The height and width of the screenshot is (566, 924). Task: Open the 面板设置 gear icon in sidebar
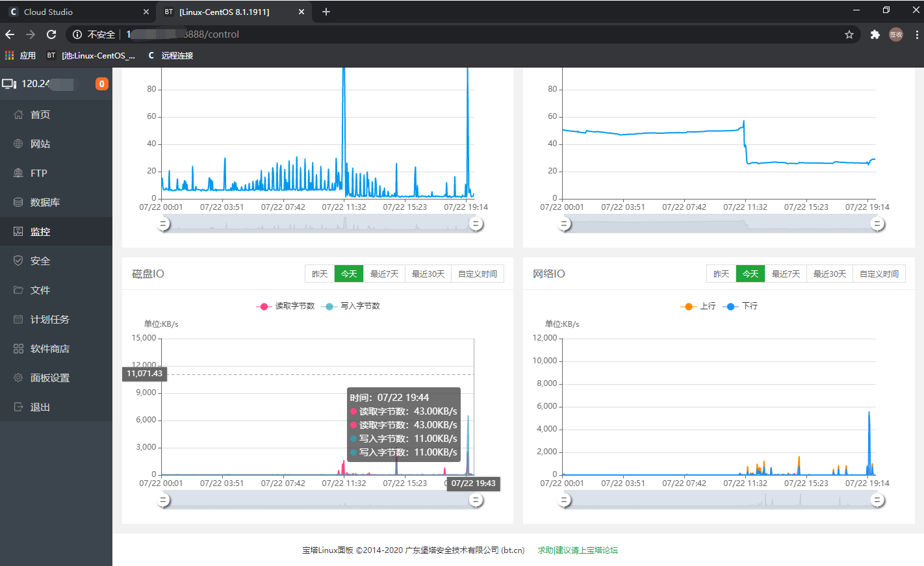[18, 378]
